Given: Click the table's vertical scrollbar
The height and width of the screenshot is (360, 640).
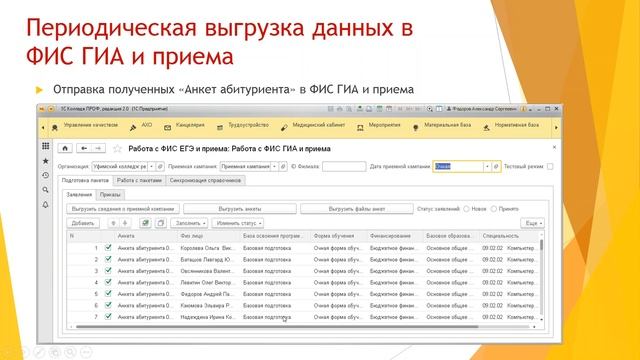Looking at the screenshot, I should click(542, 245).
